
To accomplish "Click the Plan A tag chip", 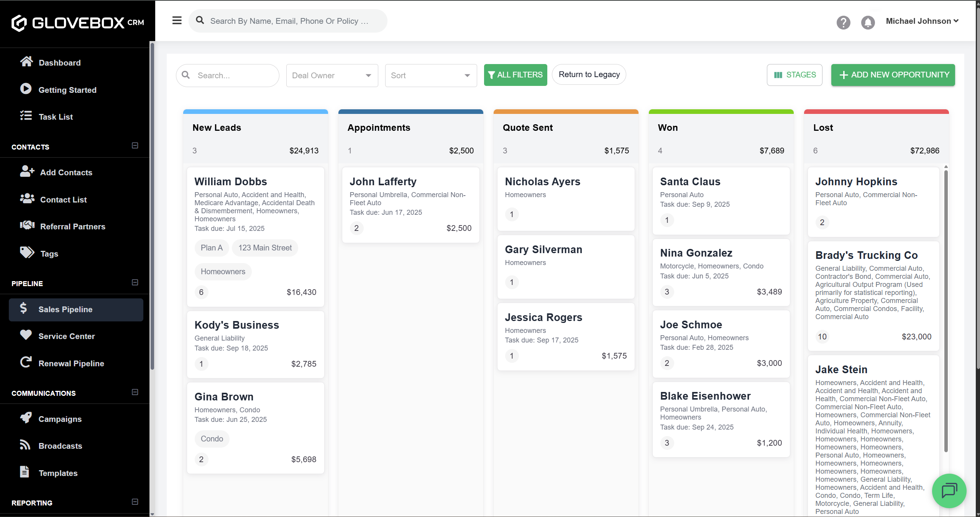I will (212, 248).
